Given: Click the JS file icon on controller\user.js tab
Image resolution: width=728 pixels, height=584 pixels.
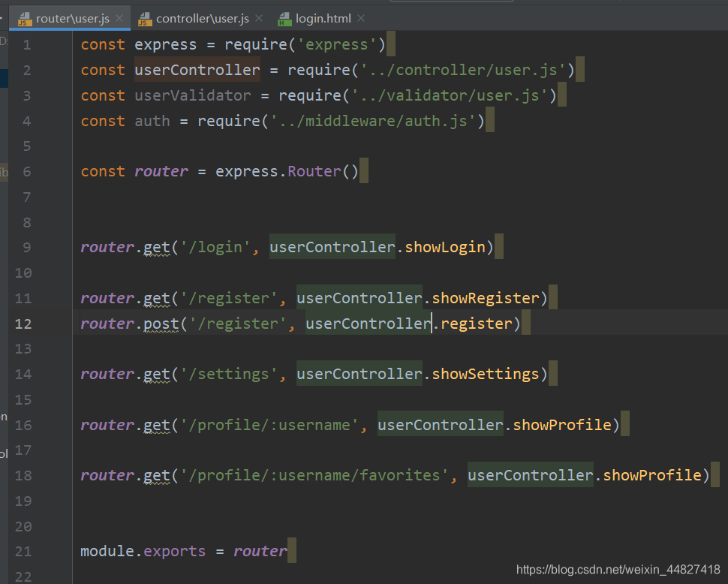Looking at the screenshot, I should [145, 19].
